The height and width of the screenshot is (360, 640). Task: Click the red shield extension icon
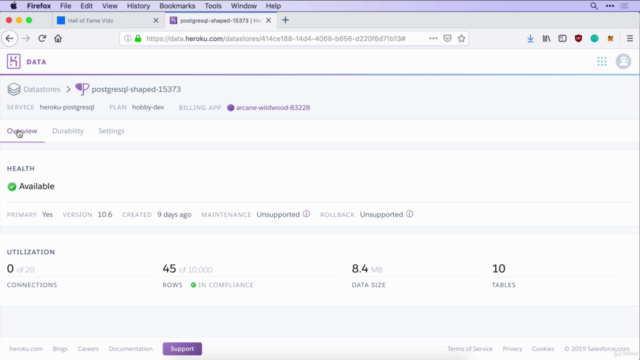click(578, 38)
